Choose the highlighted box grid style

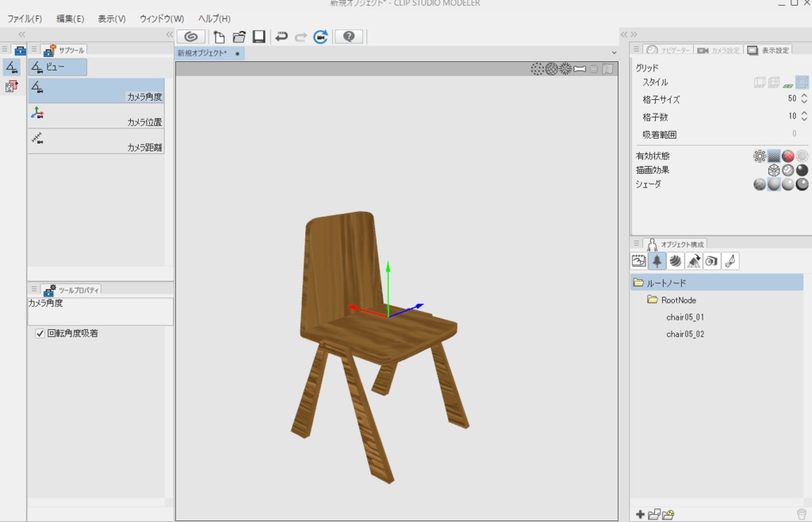coord(802,83)
